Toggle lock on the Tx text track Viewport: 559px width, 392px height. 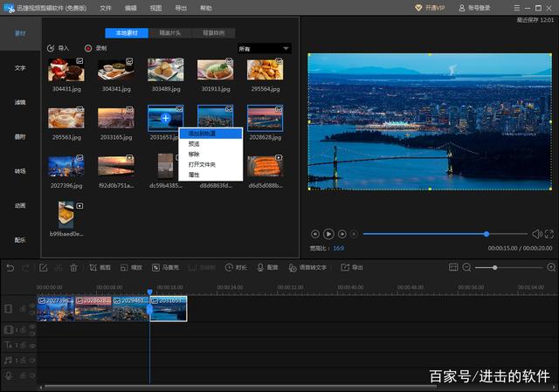coord(23,346)
